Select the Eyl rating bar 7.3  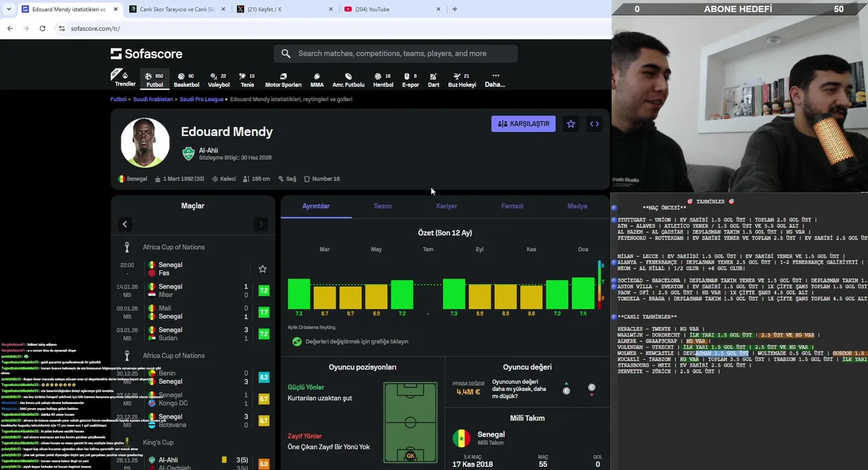point(454,294)
